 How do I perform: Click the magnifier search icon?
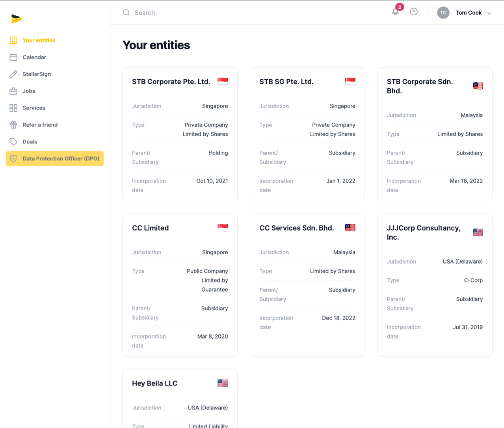[x=126, y=13]
